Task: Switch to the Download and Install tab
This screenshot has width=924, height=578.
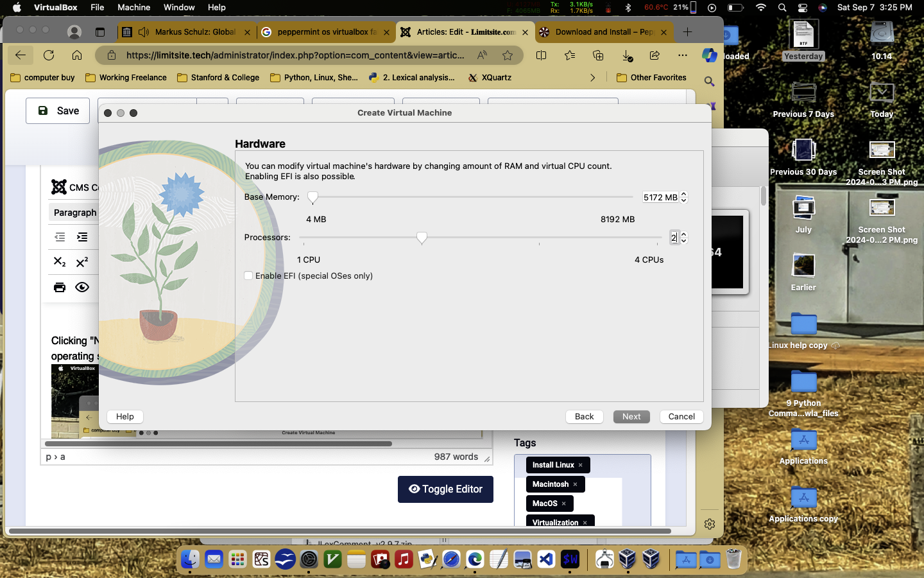Action: [x=603, y=32]
